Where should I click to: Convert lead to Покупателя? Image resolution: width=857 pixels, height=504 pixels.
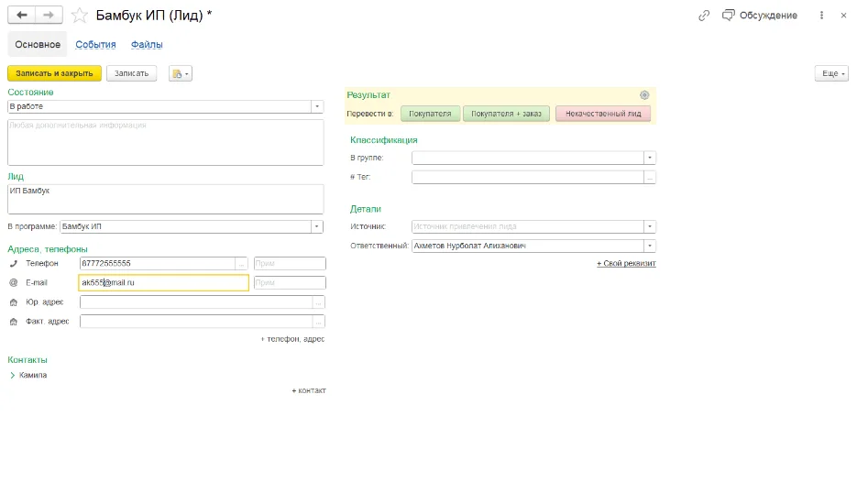coord(430,114)
